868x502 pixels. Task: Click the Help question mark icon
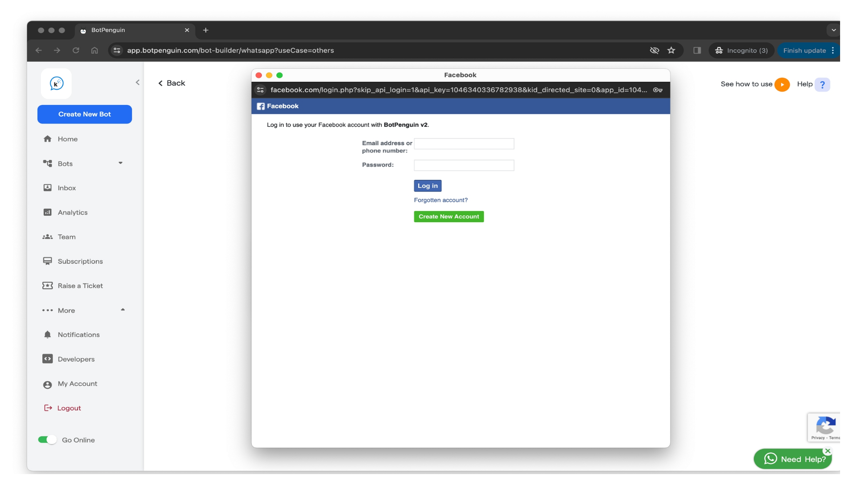[822, 84]
